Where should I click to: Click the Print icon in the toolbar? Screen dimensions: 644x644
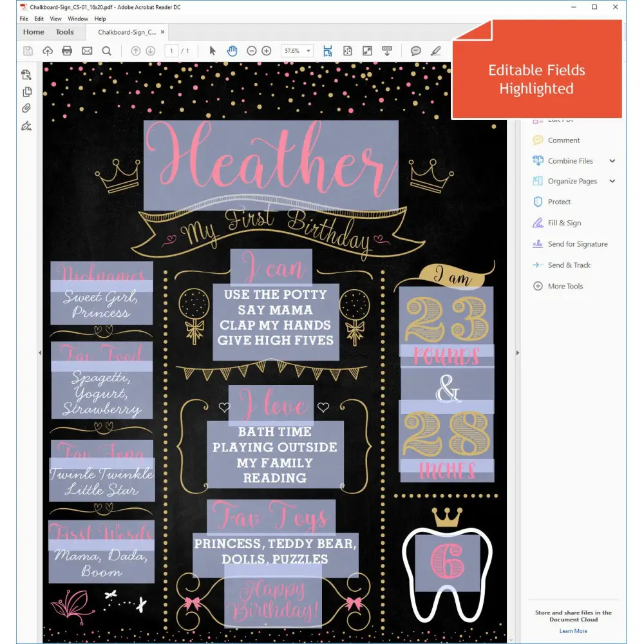[x=67, y=51]
